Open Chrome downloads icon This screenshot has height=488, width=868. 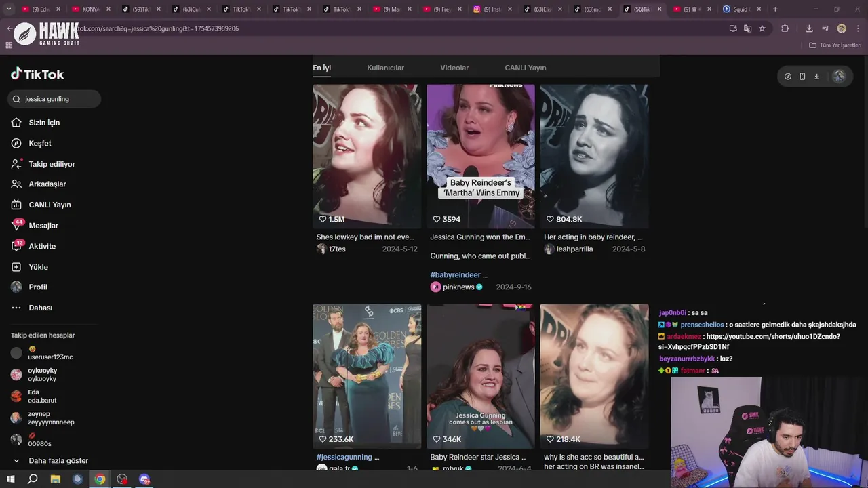[x=809, y=28]
